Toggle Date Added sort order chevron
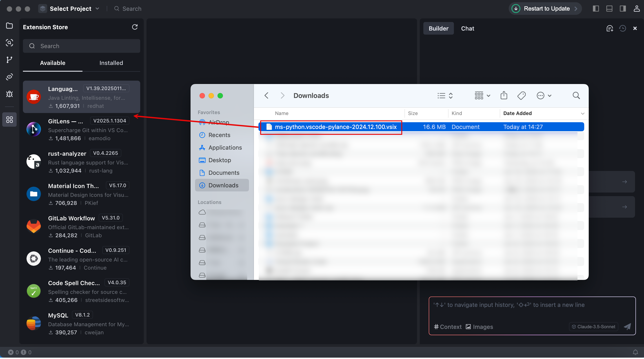644x359 pixels. click(x=583, y=114)
